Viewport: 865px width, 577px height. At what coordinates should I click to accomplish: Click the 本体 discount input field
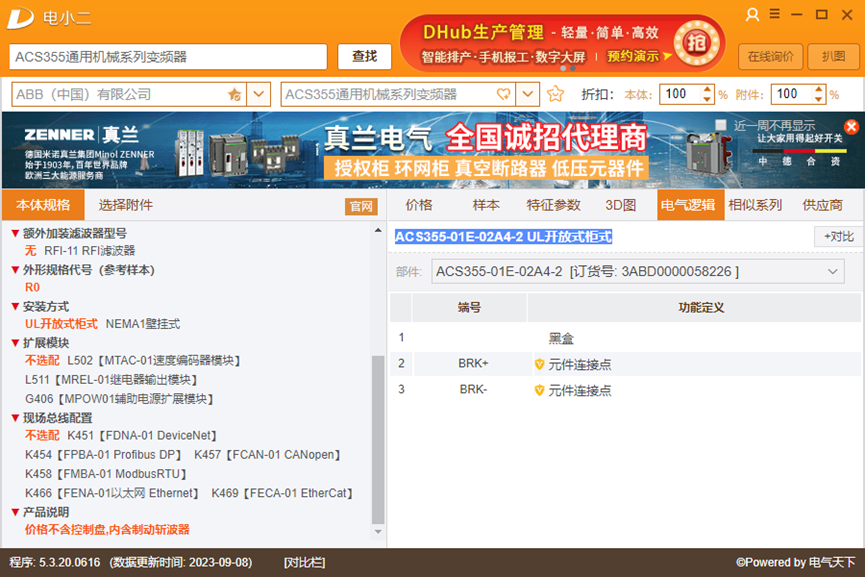[681, 94]
